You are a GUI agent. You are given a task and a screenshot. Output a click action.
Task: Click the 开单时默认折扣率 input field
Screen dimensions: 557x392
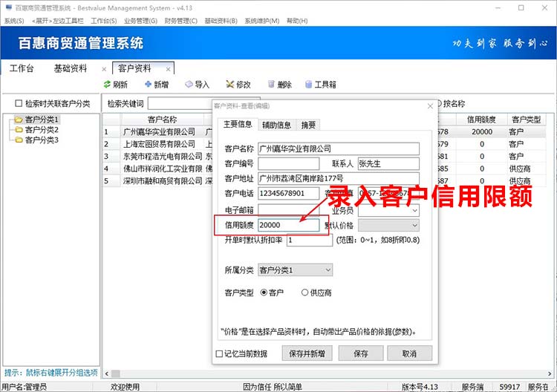(310, 240)
